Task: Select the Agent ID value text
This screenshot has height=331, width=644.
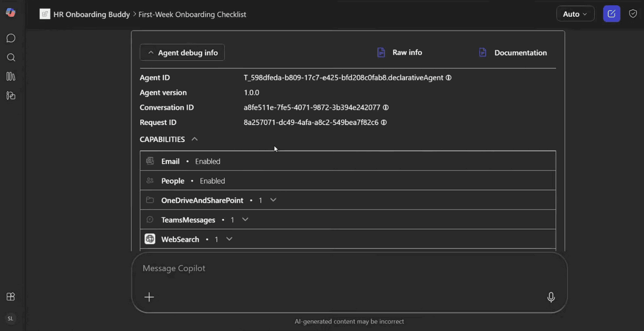Action: (x=343, y=77)
